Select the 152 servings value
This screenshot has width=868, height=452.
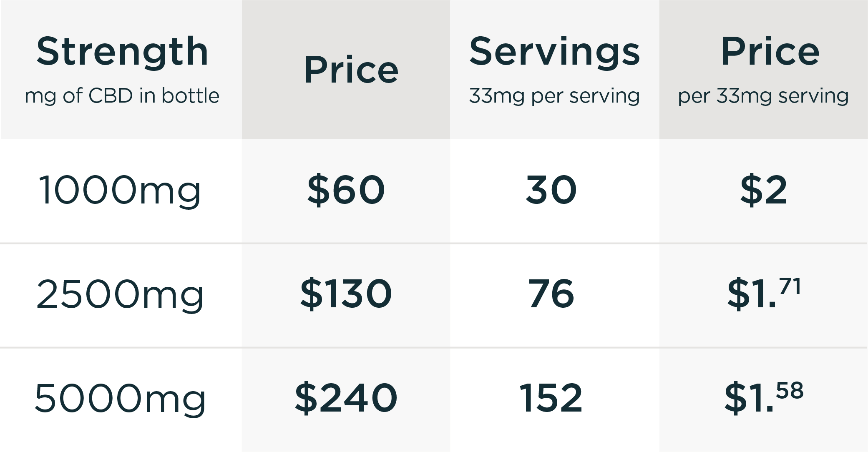tap(551, 398)
